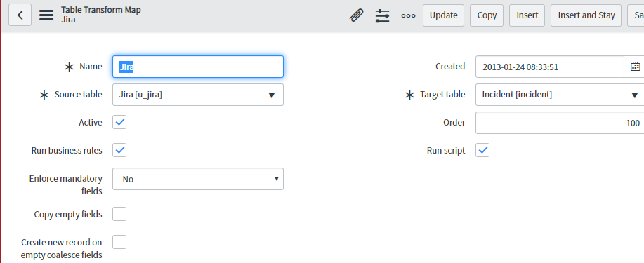Click the Created date field
Image resolution: width=644 pixels, height=263 pixels.
tap(550, 67)
